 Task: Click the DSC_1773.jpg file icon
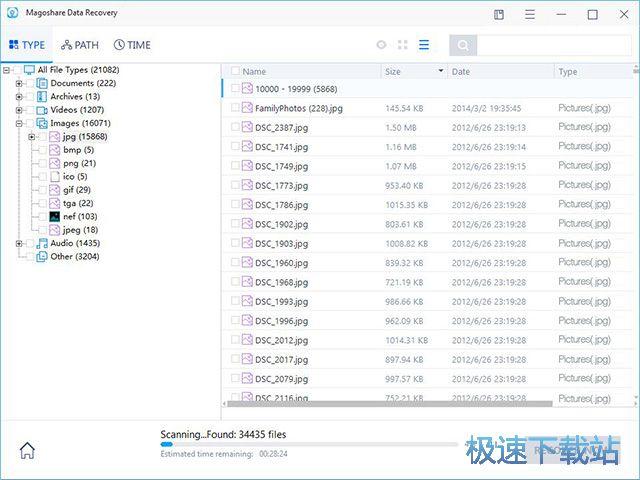(x=247, y=185)
